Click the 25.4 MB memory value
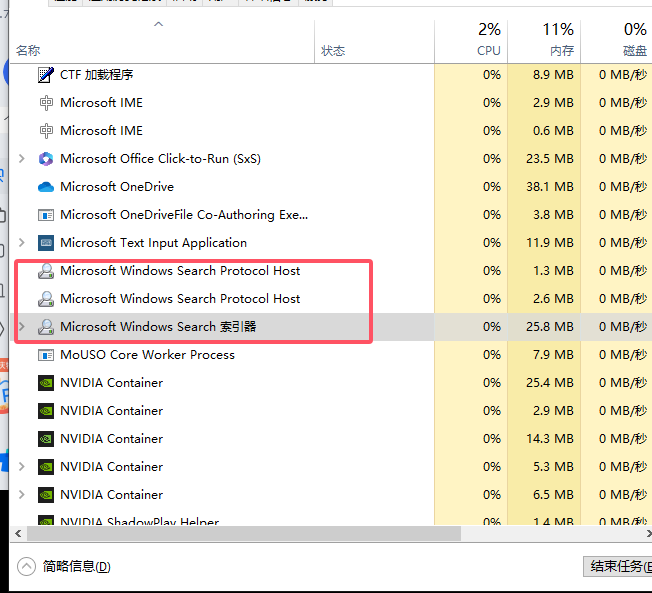This screenshot has height=593, width=652. click(550, 383)
